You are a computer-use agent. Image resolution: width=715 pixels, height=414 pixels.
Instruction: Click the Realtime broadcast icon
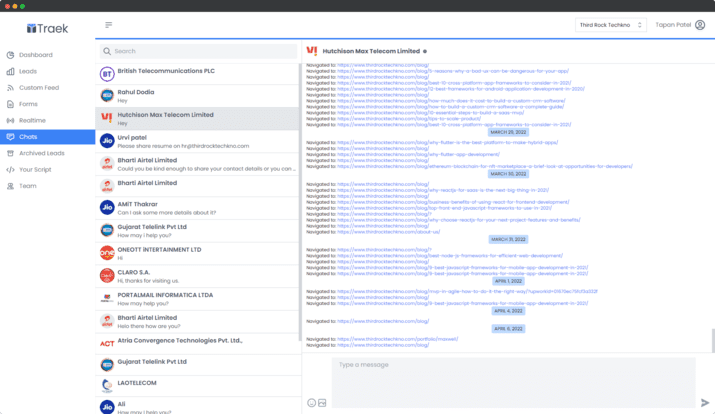click(10, 120)
